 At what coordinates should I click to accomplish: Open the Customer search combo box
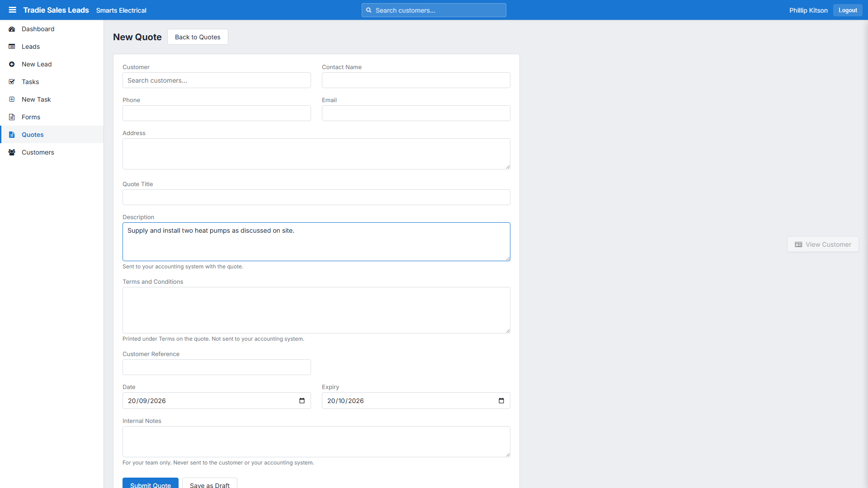tap(217, 80)
